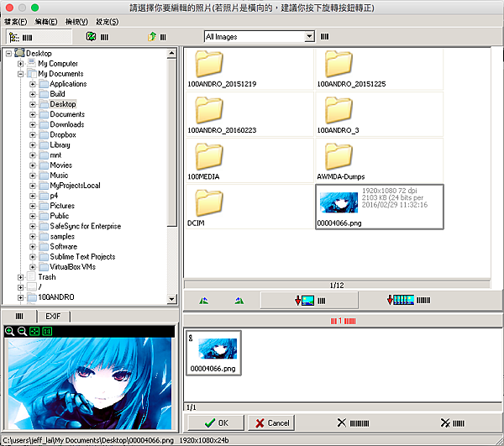This screenshot has width=504, height=446.
Task: Click the folder tree vertical scrollbar thumb
Action: (x=172, y=142)
